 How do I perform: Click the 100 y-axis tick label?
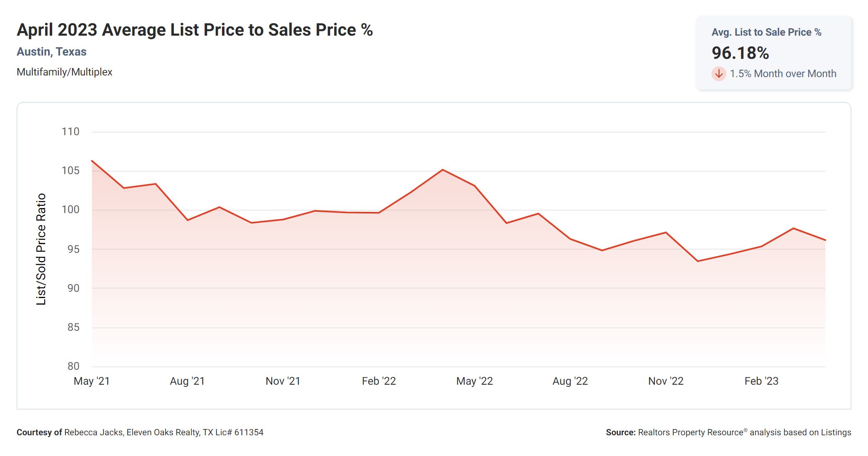pyautogui.click(x=70, y=210)
